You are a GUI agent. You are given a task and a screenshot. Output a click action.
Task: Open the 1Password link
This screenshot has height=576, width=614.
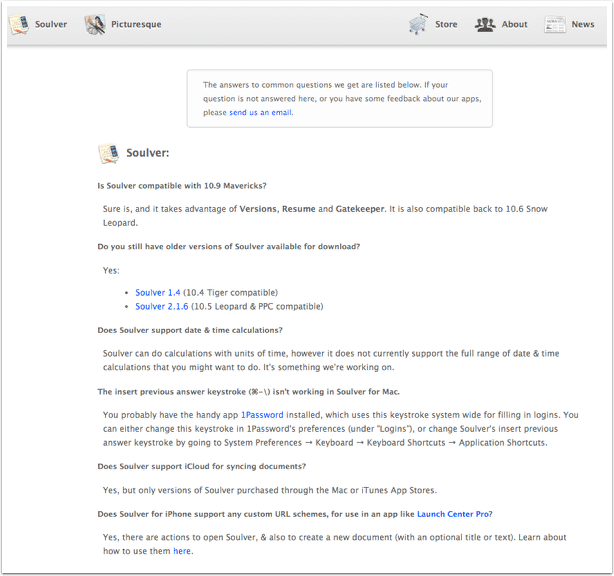(262, 415)
